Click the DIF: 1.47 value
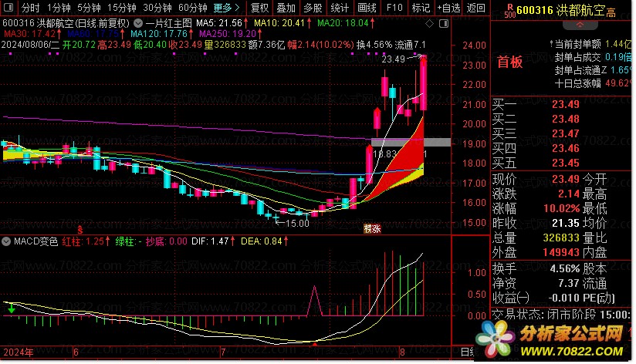Image resolution: width=636 pixels, height=364 pixels. pyautogui.click(x=210, y=241)
